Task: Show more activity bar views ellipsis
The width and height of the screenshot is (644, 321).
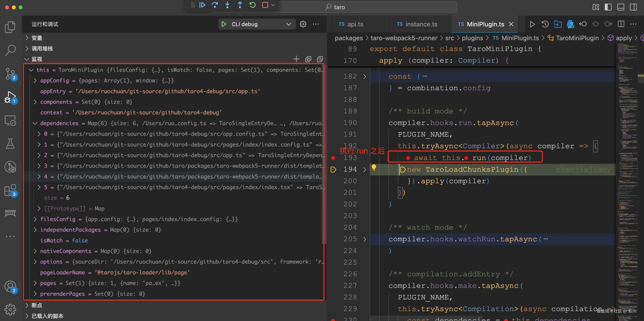Action: pyautogui.click(x=10, y=237)
